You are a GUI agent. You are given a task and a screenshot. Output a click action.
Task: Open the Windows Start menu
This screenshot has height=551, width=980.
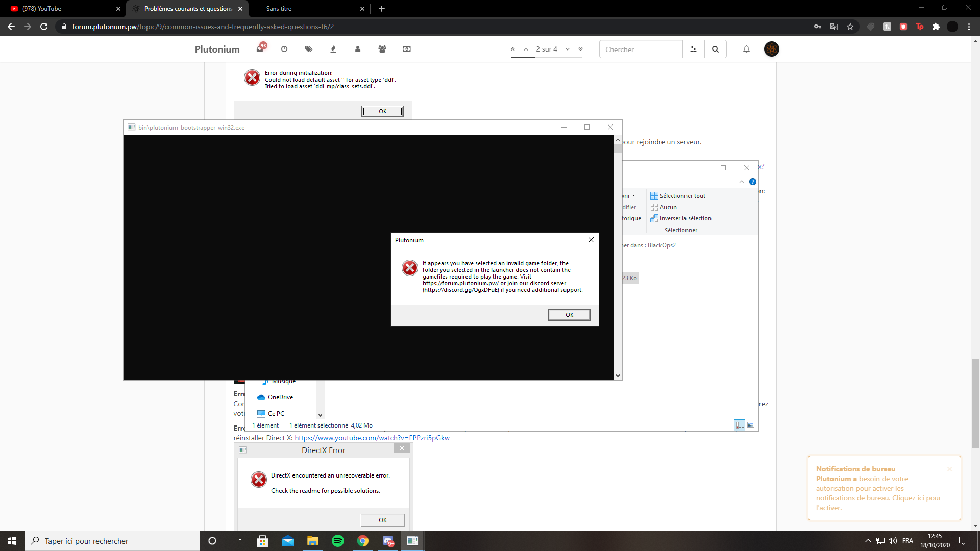pos(12,541)
